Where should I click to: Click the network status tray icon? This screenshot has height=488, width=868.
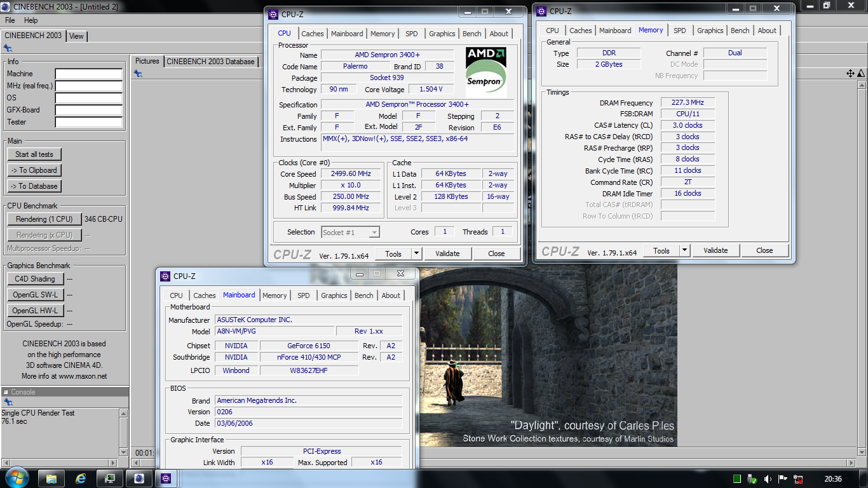pos(798,479)
